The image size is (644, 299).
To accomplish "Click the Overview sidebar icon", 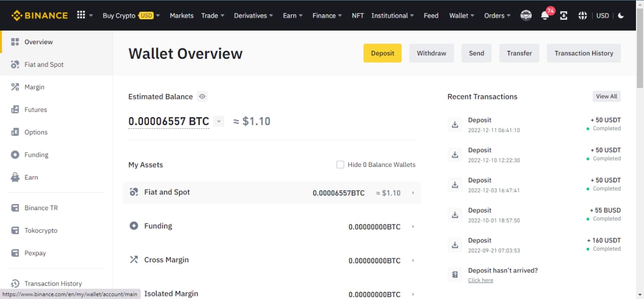I will 15,42.
